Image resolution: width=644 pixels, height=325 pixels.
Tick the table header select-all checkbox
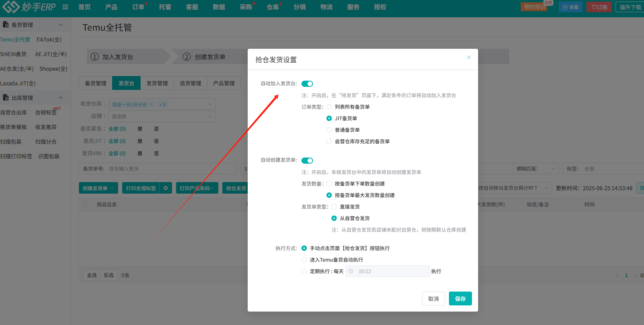tap(85, 204)
